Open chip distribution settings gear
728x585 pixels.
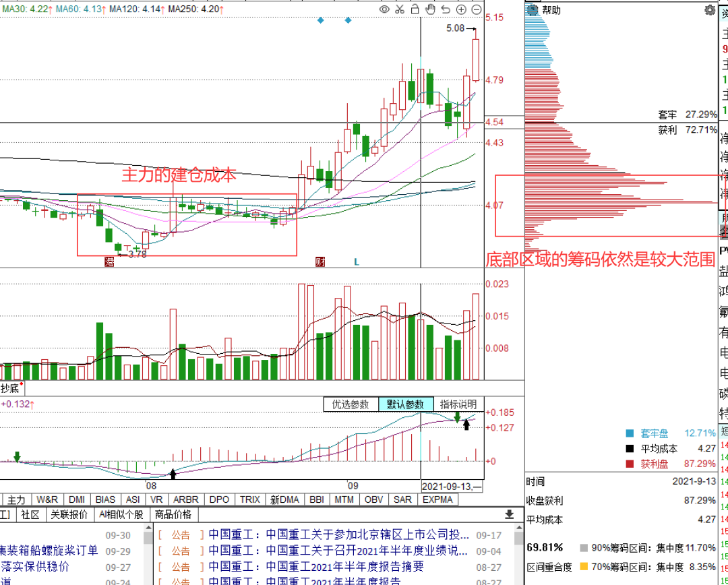[x=709, y=10]
